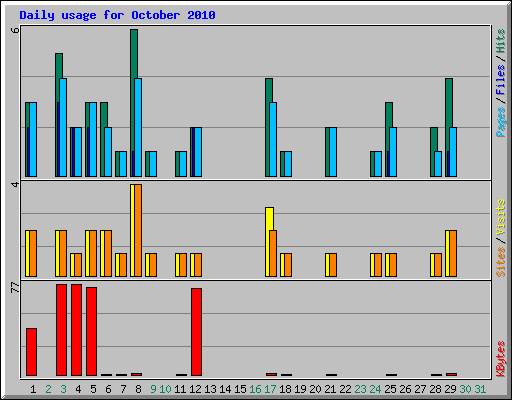Viewport: 512px width, 400px height.
Task: Click green day label '24' on the x-axis
Action: point(375,389)
